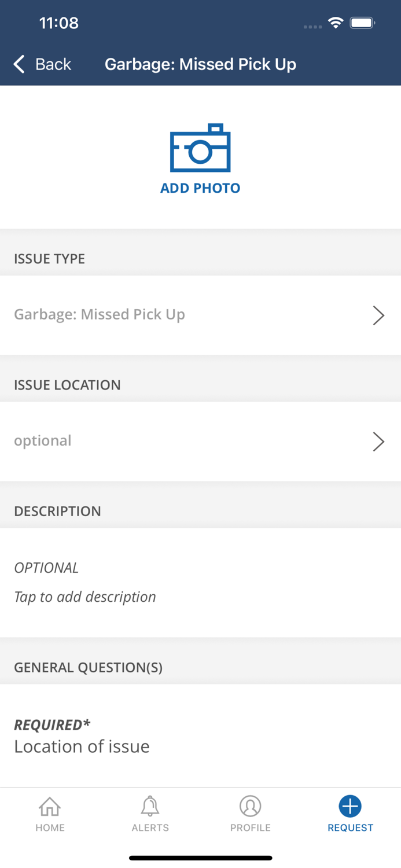Expand the Issue Location chevron arrow
401x868 pixels.
378,442
